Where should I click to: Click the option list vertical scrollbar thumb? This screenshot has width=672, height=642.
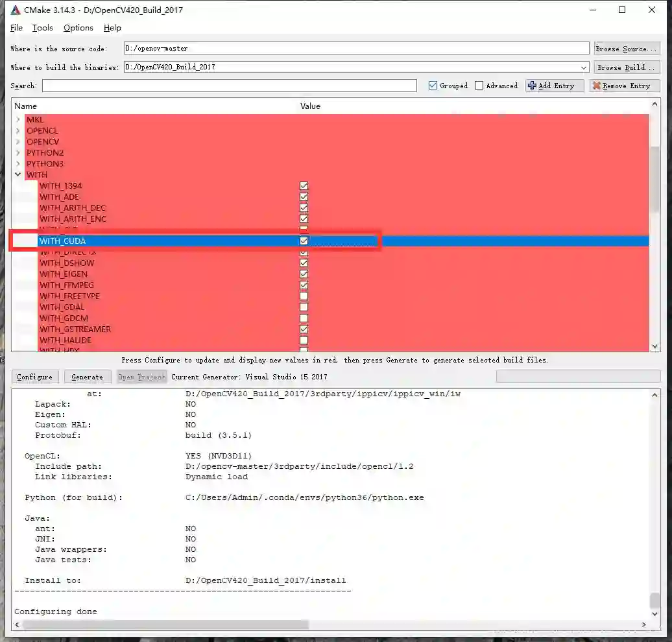654,179
